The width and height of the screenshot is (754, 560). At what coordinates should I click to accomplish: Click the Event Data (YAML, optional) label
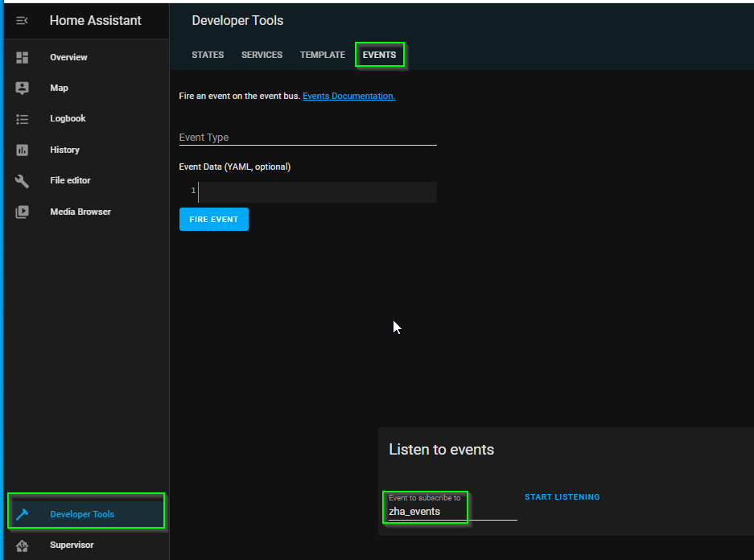[235, 167]
